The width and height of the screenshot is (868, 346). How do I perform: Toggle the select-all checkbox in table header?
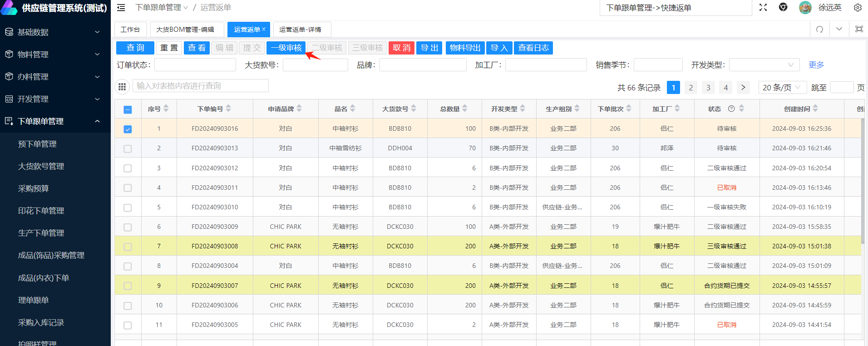(x=128, y=109)
